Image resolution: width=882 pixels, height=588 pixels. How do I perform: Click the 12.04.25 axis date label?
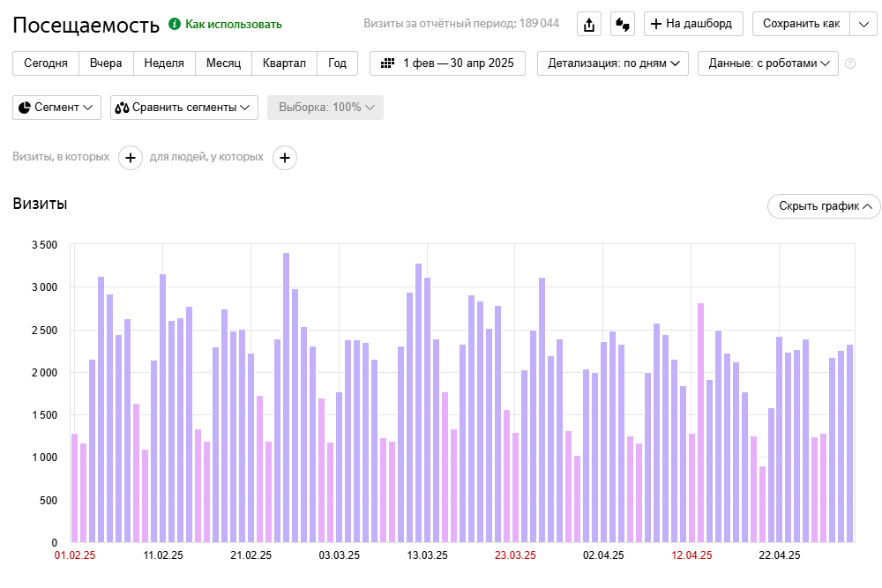pos(691,555)
